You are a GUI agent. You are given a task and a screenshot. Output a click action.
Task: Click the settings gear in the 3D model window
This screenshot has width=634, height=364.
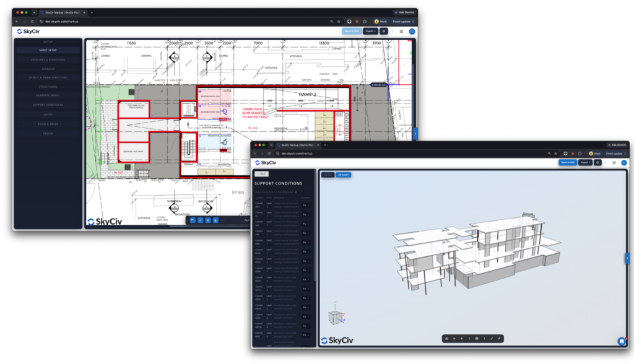point(597,163)
